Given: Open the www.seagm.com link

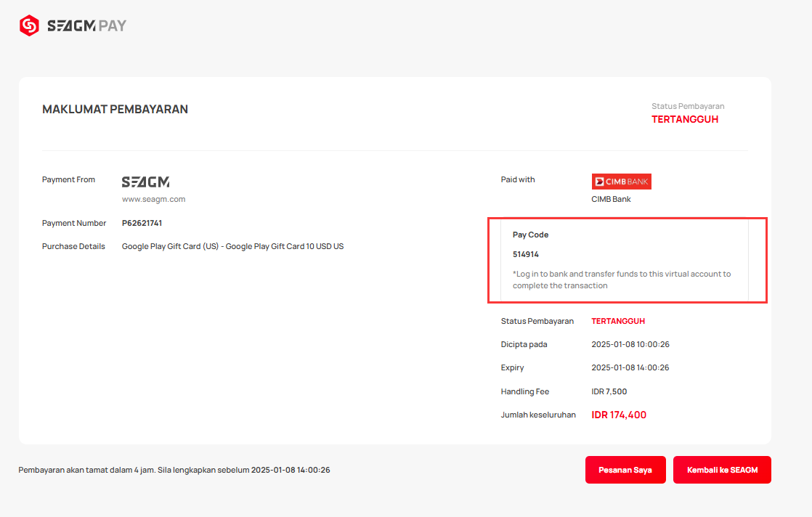Looking at the screenshot, I should 154,199.
